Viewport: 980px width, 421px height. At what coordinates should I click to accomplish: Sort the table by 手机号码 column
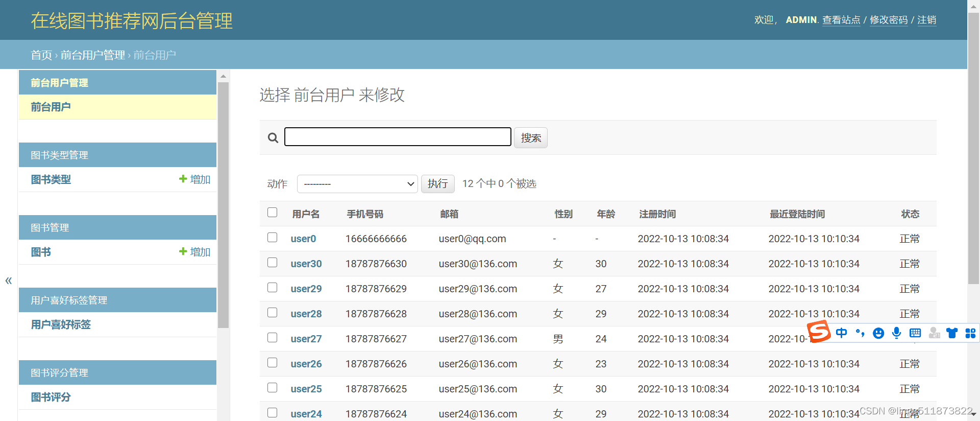(365, 214)
